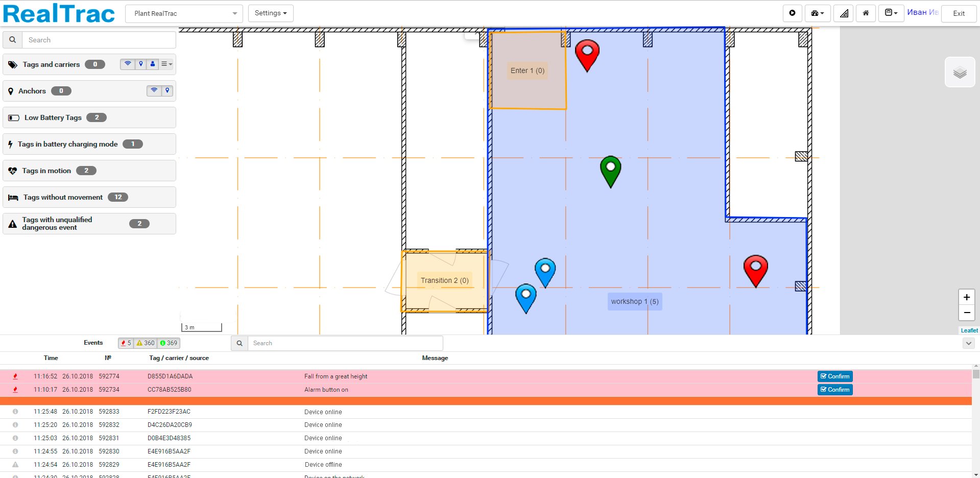Click alarm icon on event 592774 row
This screenshot has width=980, height=478.
pyautogui.click(x=15, y=376)
